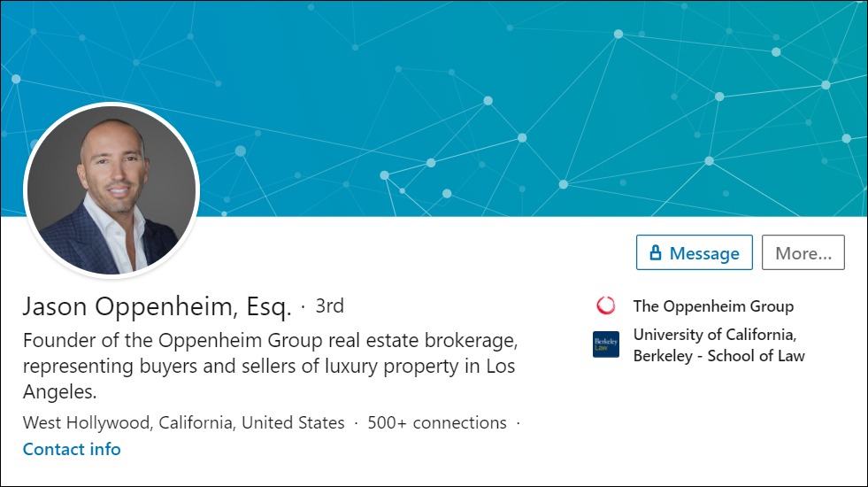Click The Oppenheim Group red logo
The width and height of the screenshot is (868, 487).
pyautogui.click(x=606, y=306)
